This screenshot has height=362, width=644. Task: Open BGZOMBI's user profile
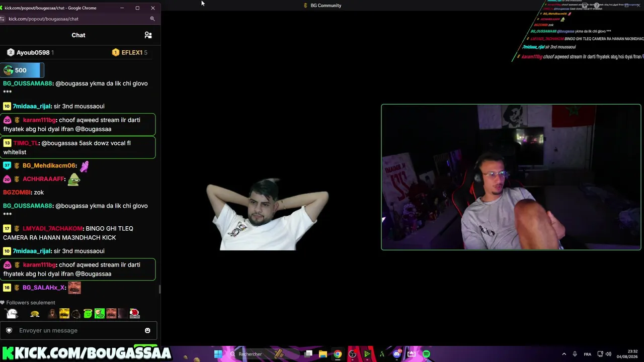[17, 193]
